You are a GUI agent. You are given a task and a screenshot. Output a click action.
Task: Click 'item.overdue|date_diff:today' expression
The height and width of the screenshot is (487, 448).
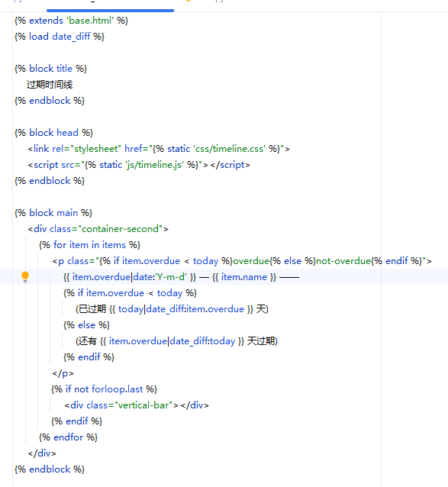tap(172, 341)
